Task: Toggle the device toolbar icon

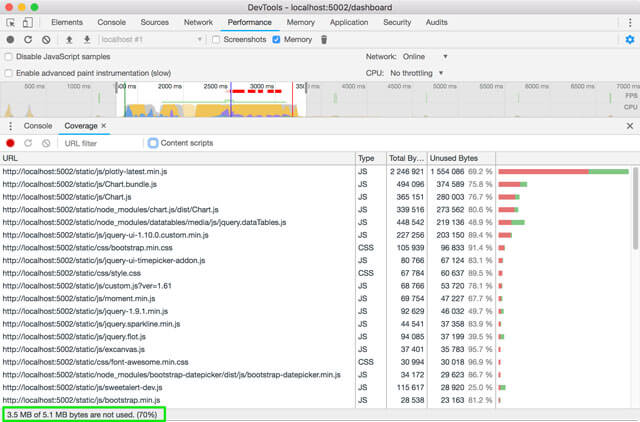Action: tap(32, 22)
